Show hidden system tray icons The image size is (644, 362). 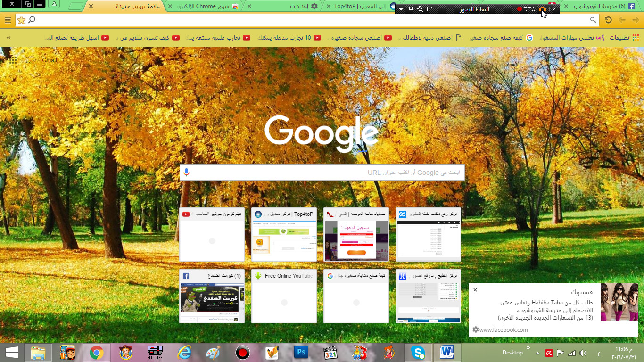pyautogui.click(x=537, y=353)
